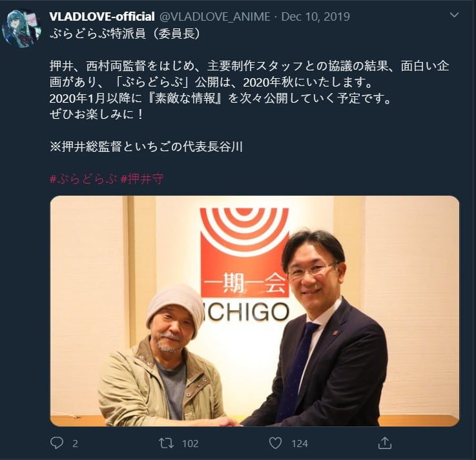Click the reply speech bubble icon
The width and height of the screenshot is (476, 460).
57,443
